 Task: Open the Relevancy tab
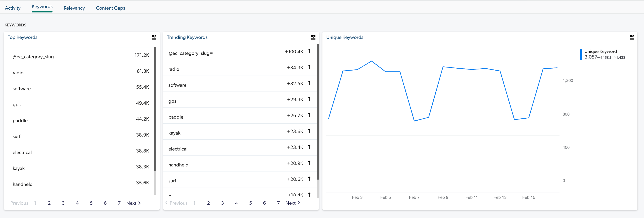pyautogui.click(x=74, y=8)
